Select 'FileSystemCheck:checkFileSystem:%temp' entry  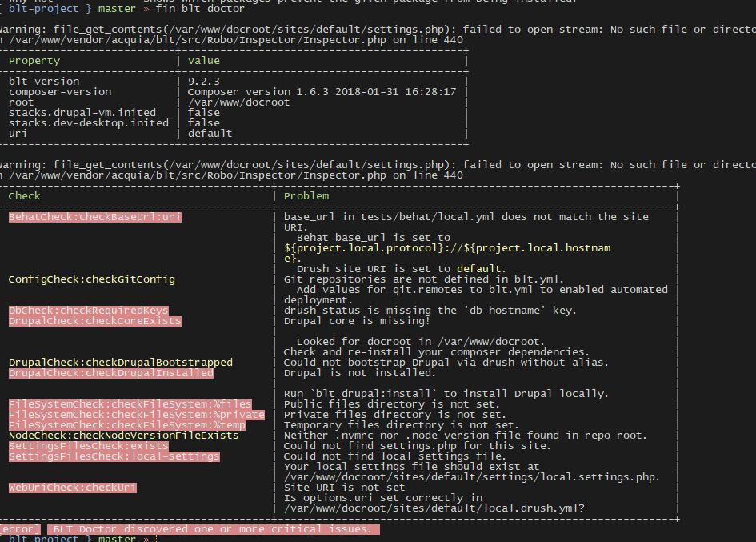point(127,425)
